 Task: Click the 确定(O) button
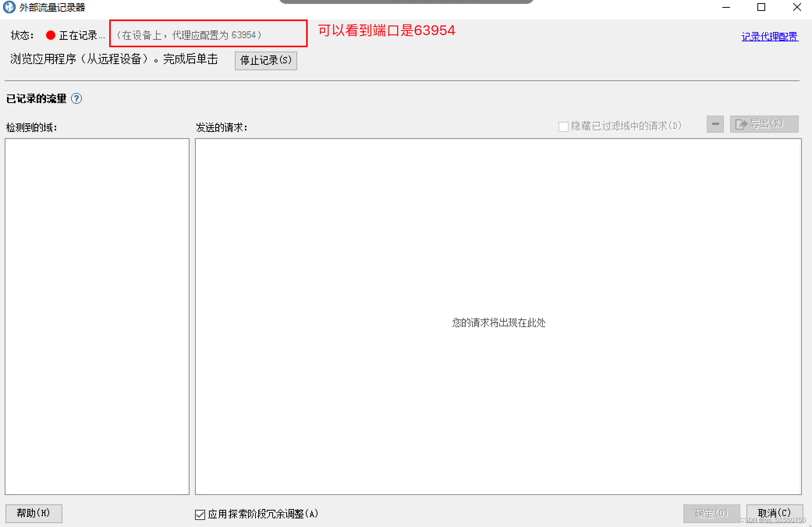[x=711, y=513]
